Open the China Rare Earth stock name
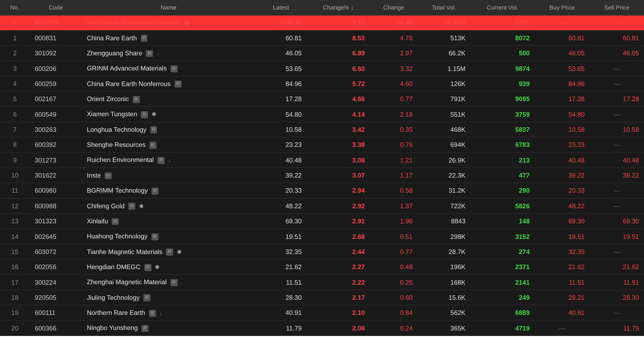The height and width of the screenshot is (339, 644). coord(112,38)
